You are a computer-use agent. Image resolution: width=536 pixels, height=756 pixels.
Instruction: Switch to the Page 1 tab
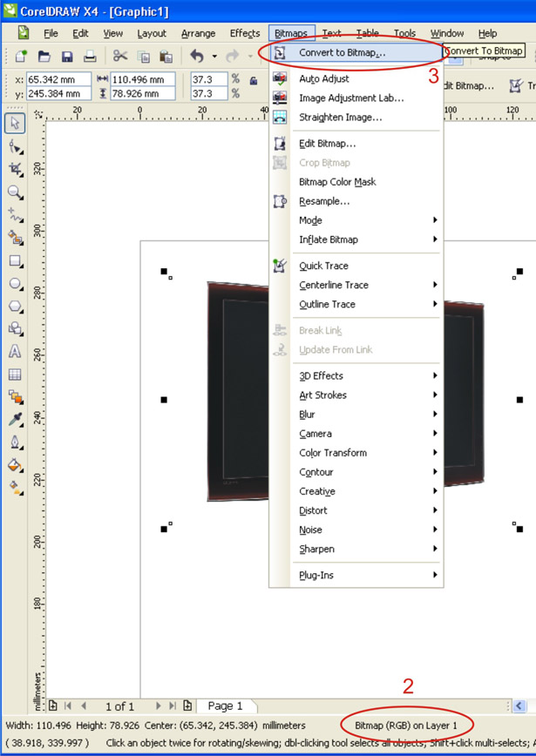[x=225, y=705]
